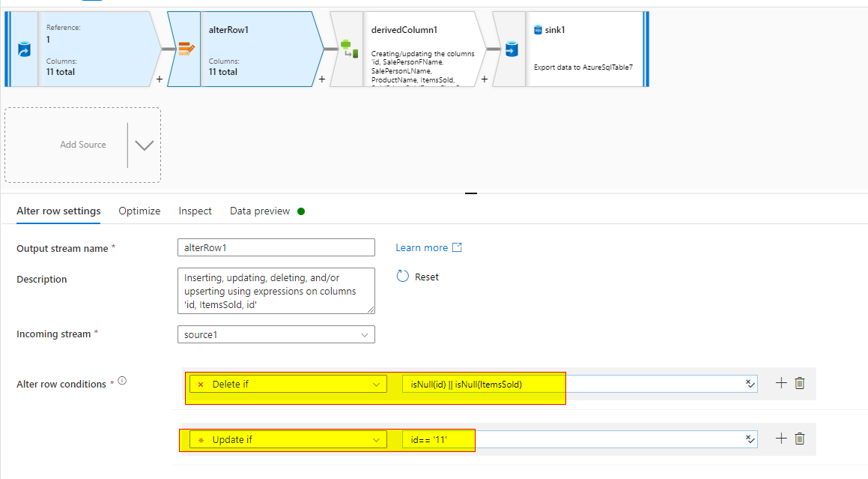Click the info icon near Alter row conditions

[x=121, y=380]
